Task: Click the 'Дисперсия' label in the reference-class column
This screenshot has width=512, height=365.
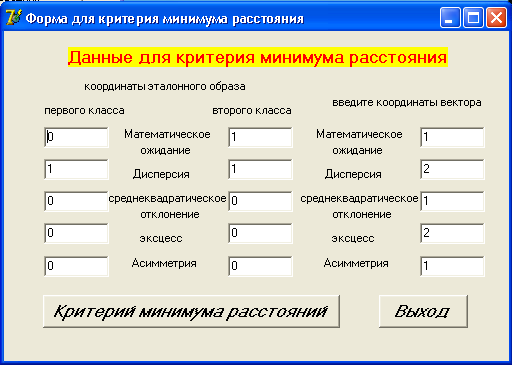Action: click(x=161, y=174)
